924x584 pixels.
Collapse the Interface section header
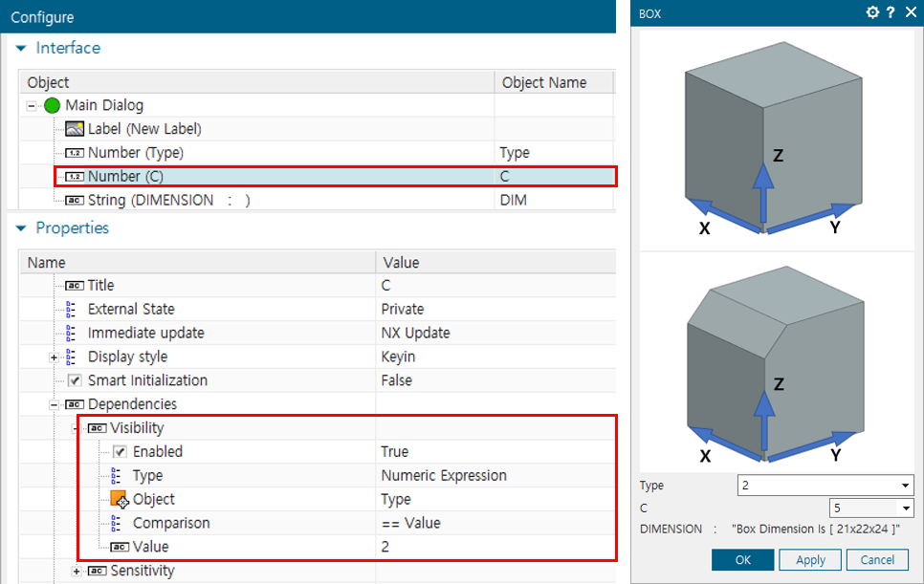coord(21,49)
